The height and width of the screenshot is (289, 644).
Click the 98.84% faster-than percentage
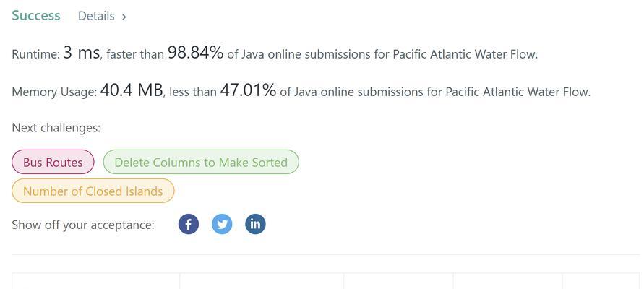(x=195, y=53)
